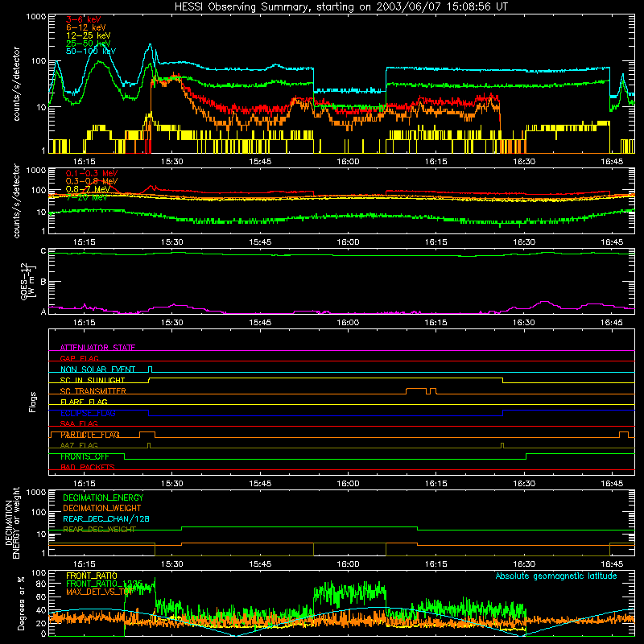Image resolution: width=644 pixels, height=644 pixels.
Task: Select the SC_TRANSMITTER flag label
Action: tap(93, 391)
